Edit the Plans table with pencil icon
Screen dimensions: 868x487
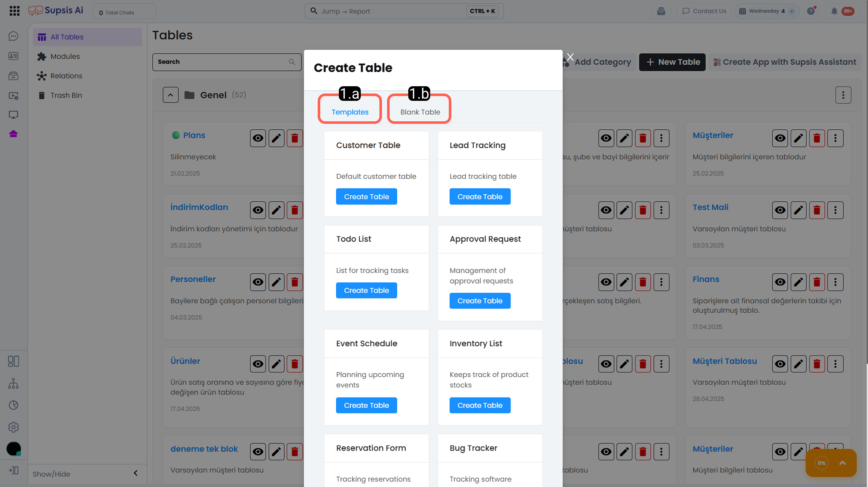click(x=276, y=138)
